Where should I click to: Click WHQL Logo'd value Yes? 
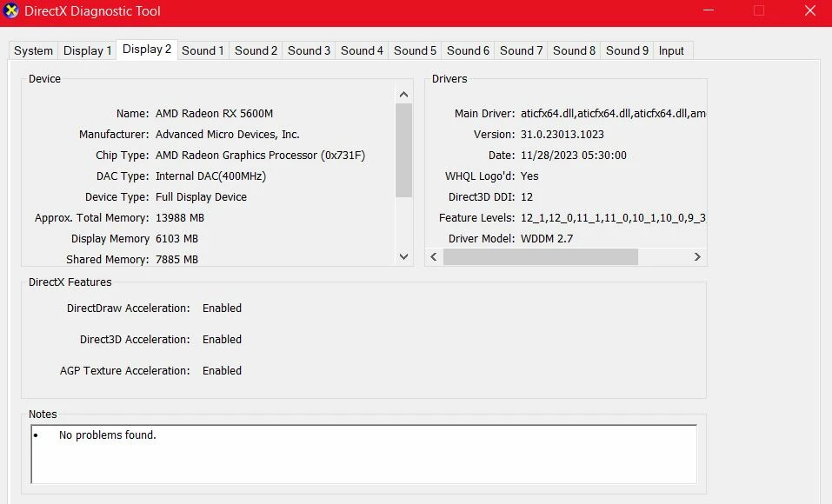pos(529,176)
